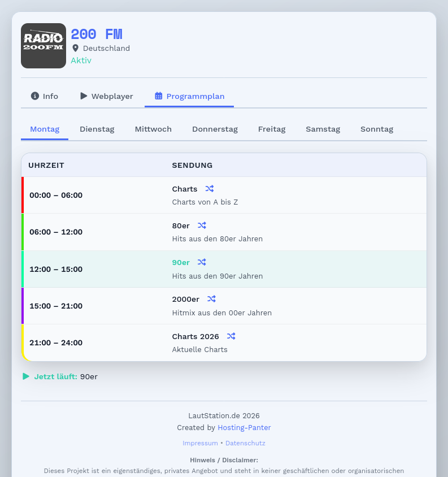Click the LautStation.de 2026 footer text

(x=224, y=416)
